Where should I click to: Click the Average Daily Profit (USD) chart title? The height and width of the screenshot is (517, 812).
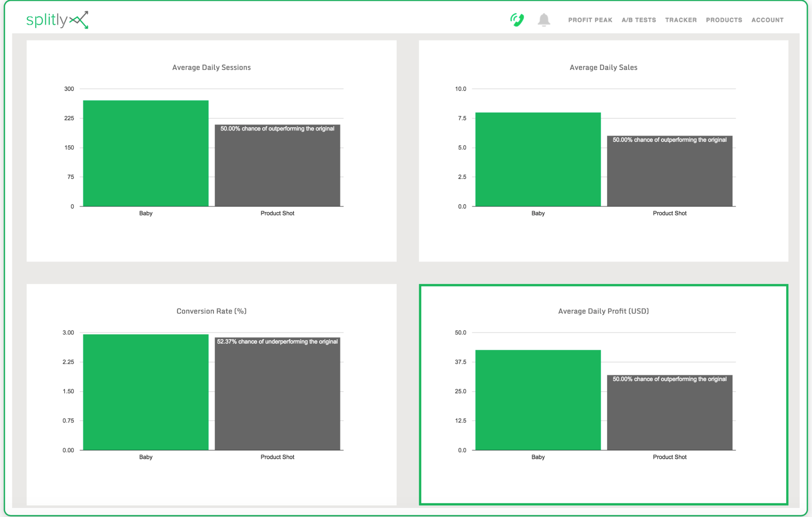[603, 311]
